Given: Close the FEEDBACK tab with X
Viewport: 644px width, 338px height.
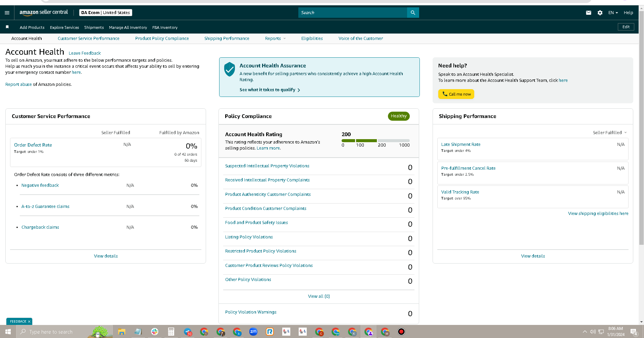Looking at the screenshot, I should pyautogui.click(x=29, y=322).
